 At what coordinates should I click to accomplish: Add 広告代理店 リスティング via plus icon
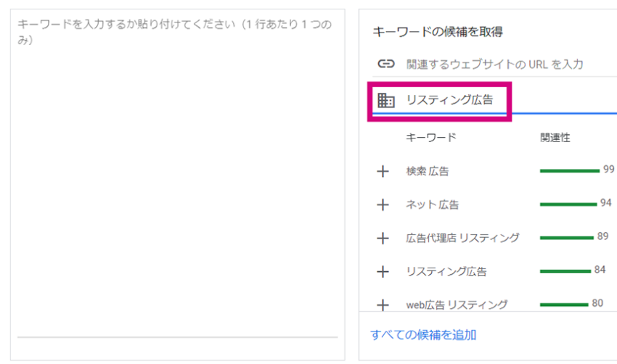tap(383, 239)
